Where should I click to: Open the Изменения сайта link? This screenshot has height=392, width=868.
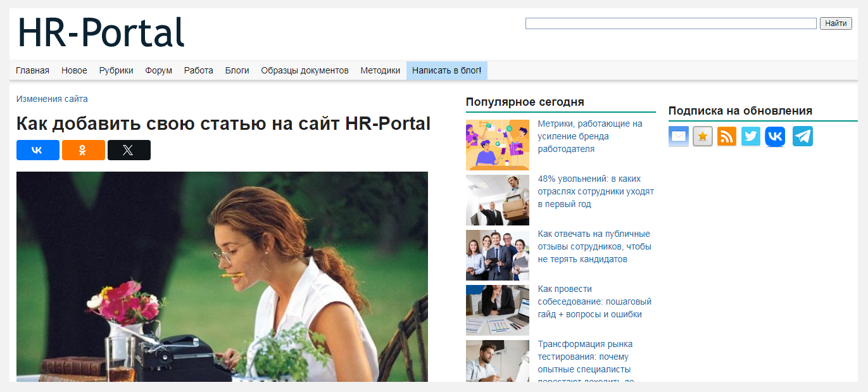(52, 99)
